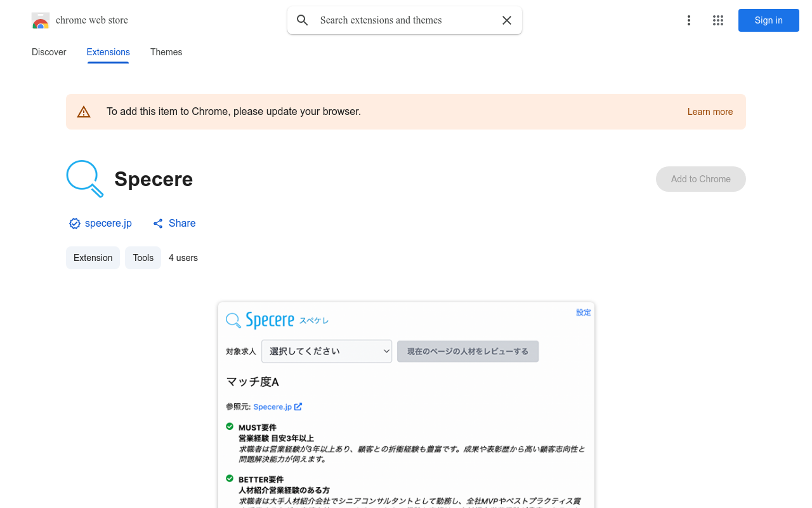Click the verified badge icon beside specere.jp

(75, 224)
